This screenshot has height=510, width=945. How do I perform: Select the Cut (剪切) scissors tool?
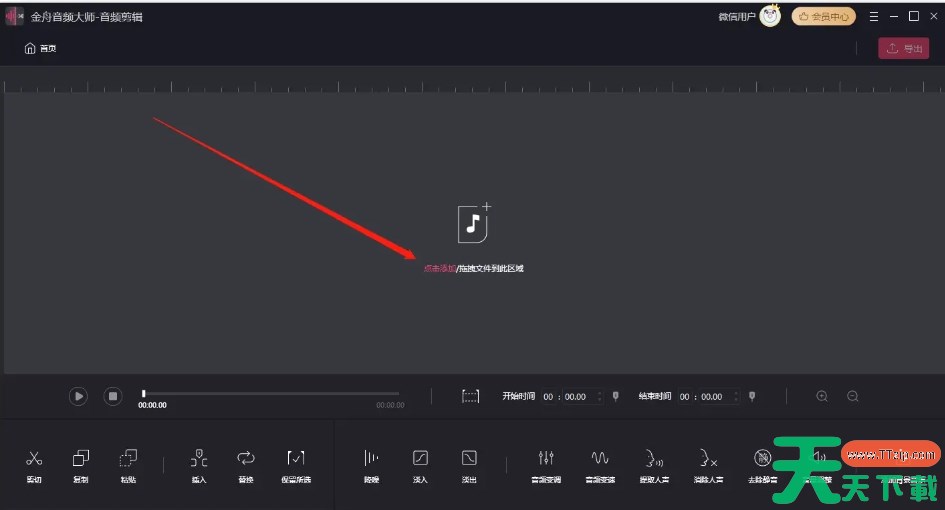[34, 465]
